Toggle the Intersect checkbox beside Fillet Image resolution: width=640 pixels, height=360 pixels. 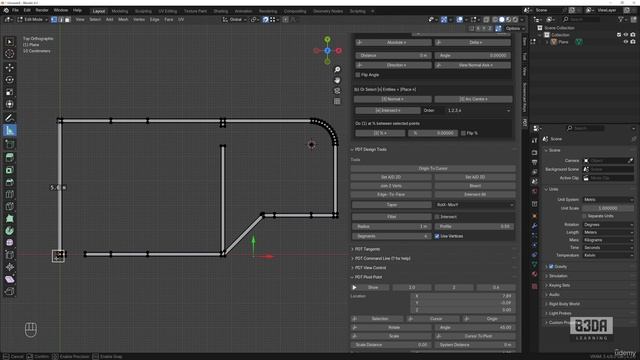point(437,217)
